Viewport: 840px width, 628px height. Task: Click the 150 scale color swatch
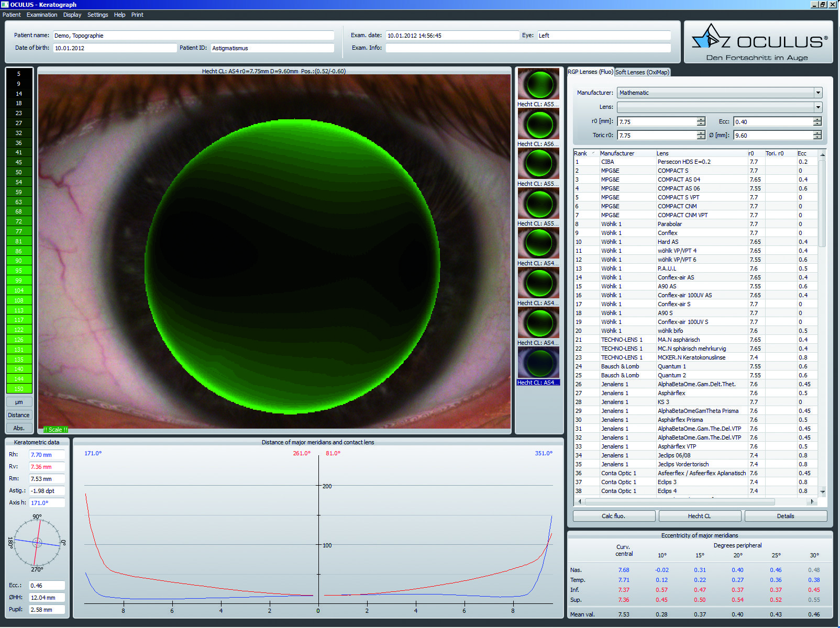click(x=19, y=389)
